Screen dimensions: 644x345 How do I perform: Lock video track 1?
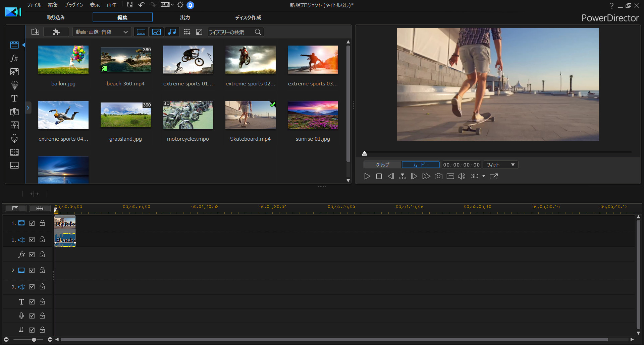click(42, 223)
